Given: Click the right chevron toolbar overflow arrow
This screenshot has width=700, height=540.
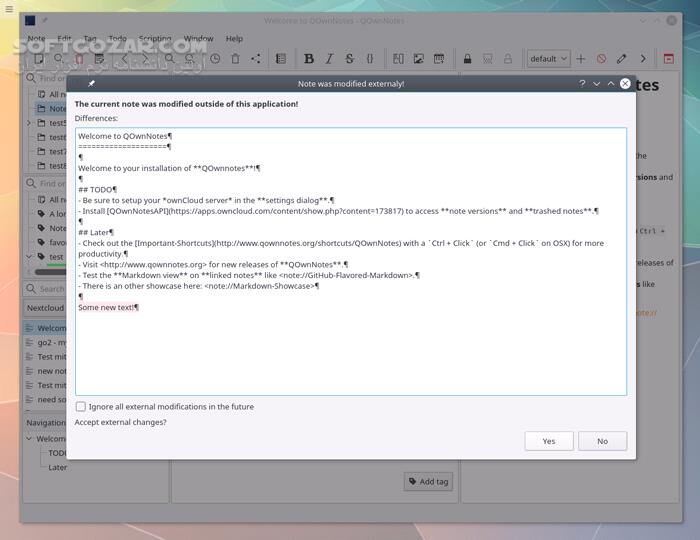Looking at the screenshot, I should pos(643,59).
